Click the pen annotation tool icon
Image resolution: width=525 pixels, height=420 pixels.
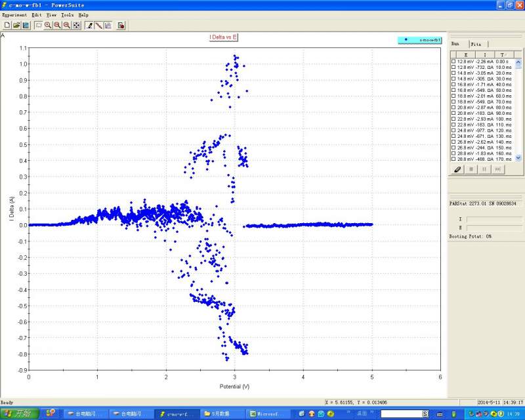pos(89,25)
